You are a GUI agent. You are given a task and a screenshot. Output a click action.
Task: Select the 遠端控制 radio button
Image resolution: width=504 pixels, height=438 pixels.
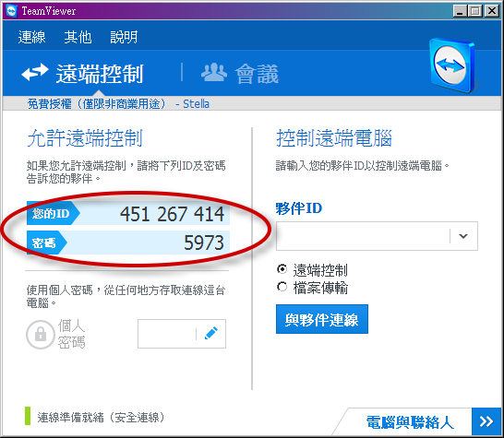pos(282,268)
